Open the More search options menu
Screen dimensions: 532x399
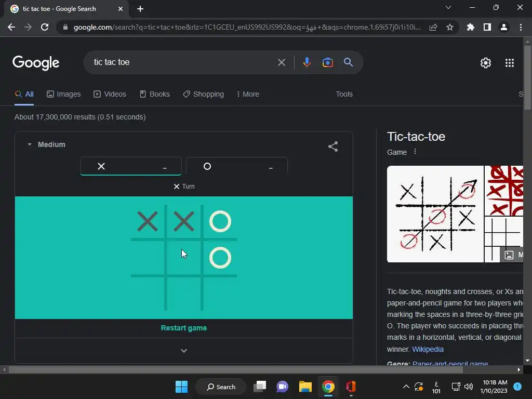(x=248, y=94)
